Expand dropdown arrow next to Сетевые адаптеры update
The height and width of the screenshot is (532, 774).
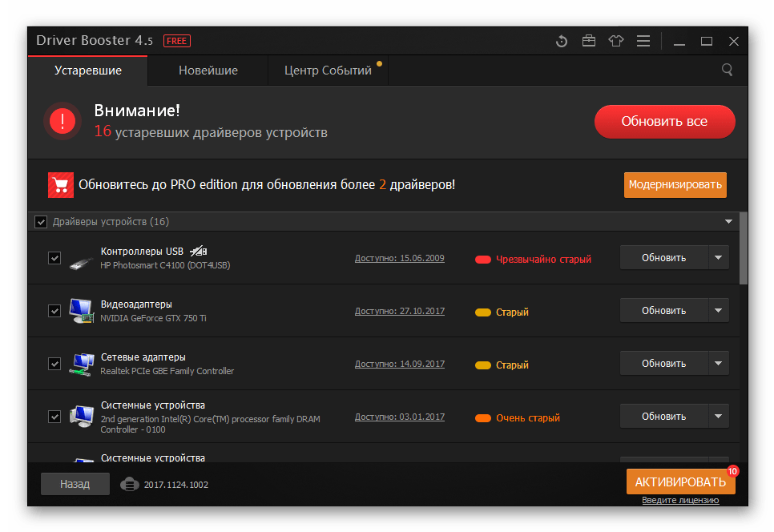tap(718, 364)
